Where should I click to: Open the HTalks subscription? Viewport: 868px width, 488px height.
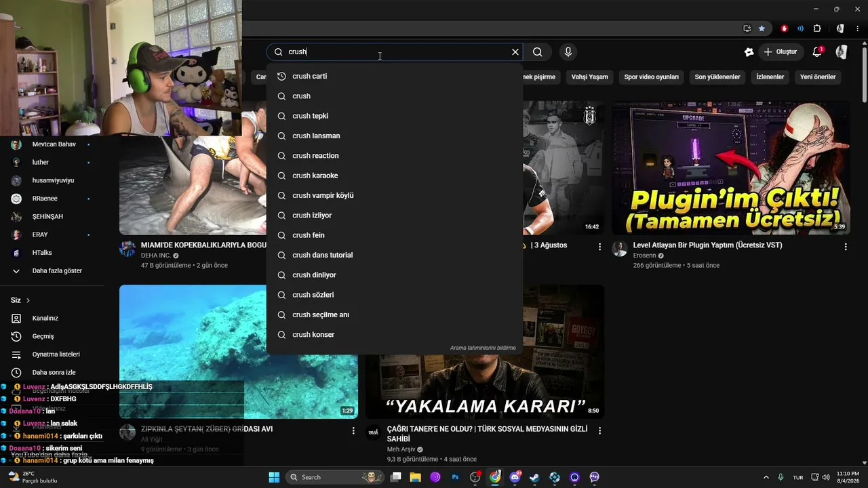52,253
